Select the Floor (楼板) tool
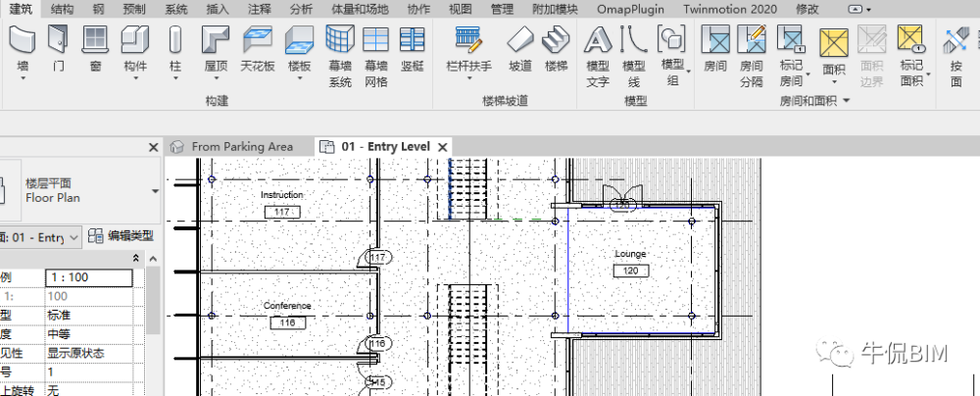 click(299, 49)
